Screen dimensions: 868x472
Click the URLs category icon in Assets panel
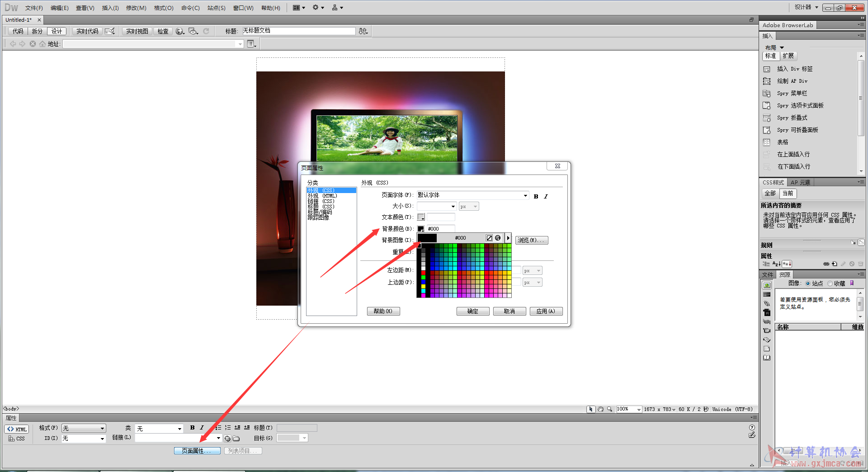point(767,303)
